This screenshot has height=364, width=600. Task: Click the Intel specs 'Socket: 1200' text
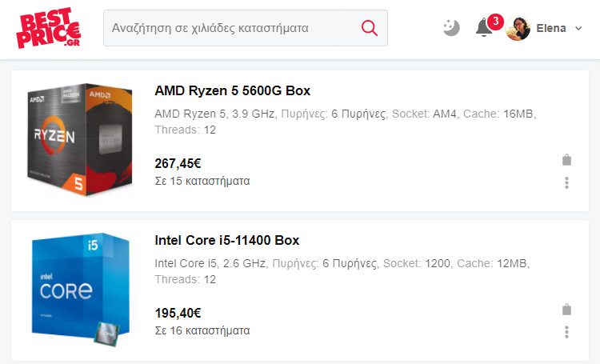[x=417, y=263]
